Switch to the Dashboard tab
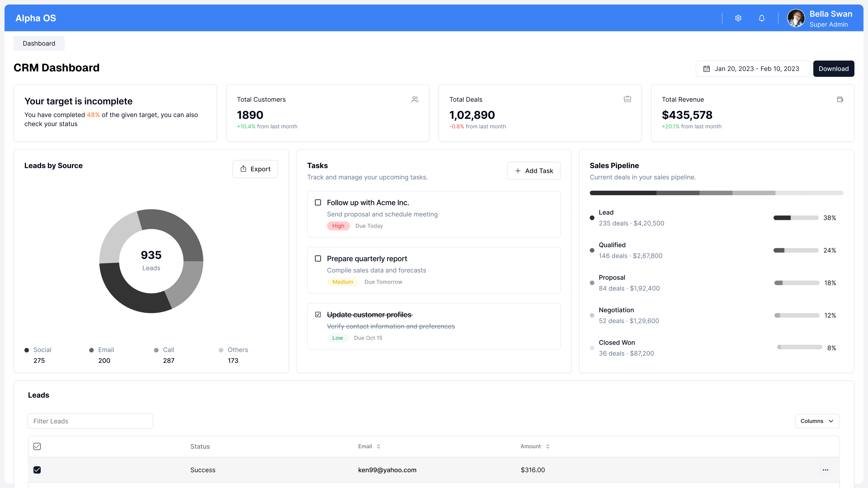 pos(39,43)
